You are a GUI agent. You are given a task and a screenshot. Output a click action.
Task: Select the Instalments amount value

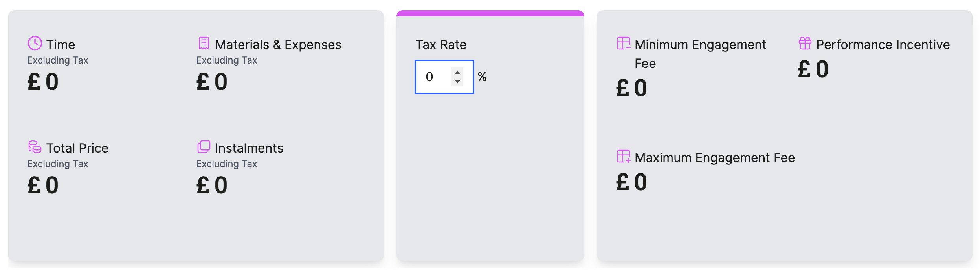[212, 186]
